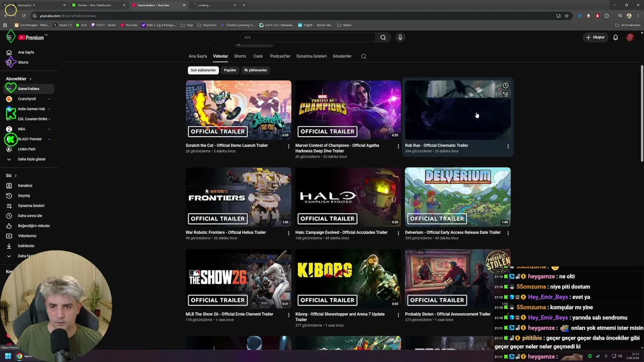Open the Chrome extensions puzzle icon
Viewport: 644px width, 362px height.
click(x=607, y=16)
